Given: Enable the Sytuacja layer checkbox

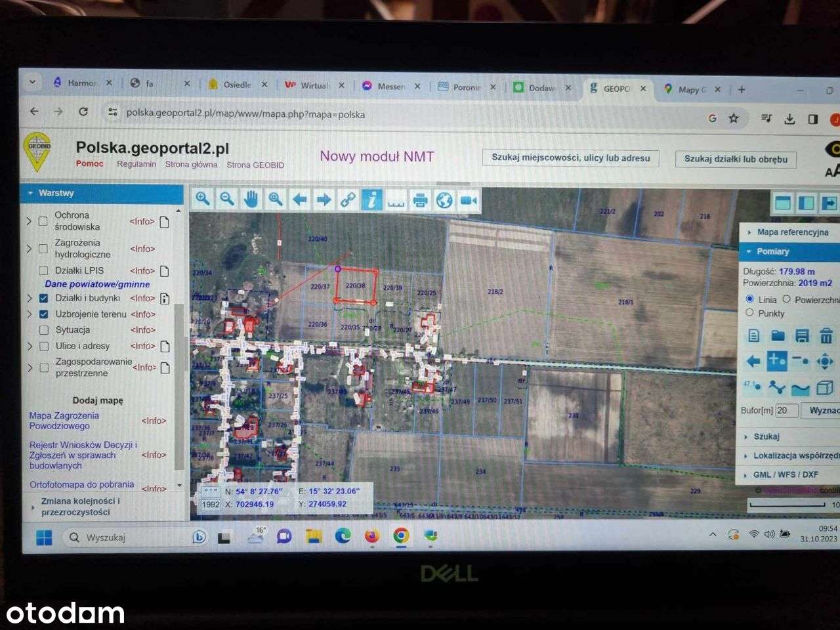Looking at the screenshot, I should click(43, 330).
